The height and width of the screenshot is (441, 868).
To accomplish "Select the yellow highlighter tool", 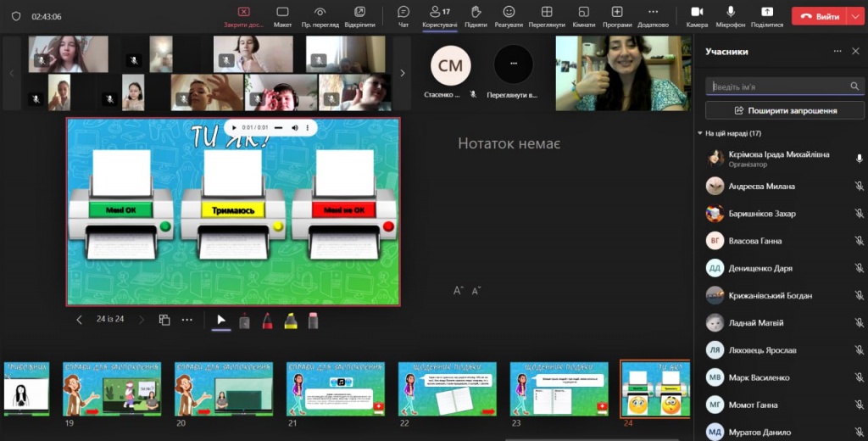I will (x=290, y=320).
